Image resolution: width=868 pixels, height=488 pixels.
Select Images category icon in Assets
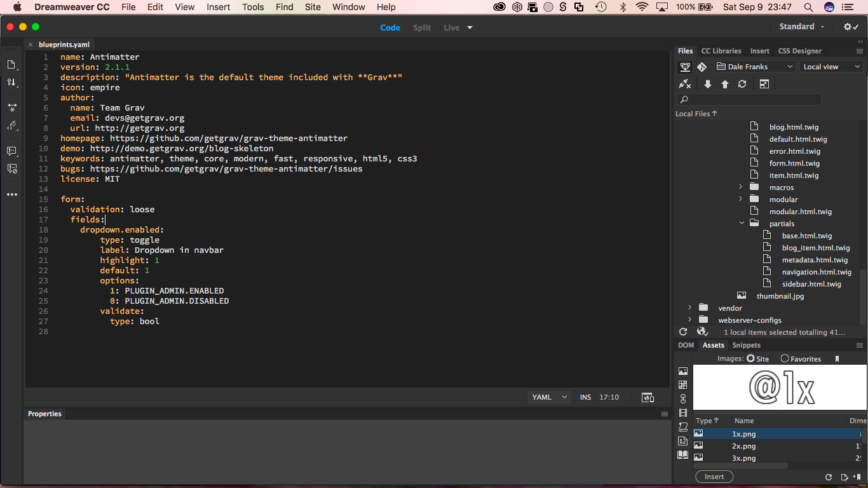(x=683, y=372)
